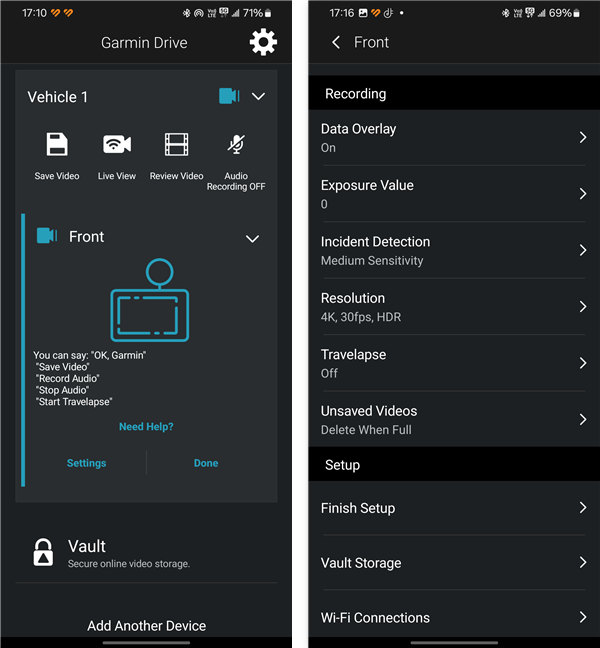Tap the picture notification icon in right status bar
Viewport: 600px width, 648px height.
pos(363,13)
